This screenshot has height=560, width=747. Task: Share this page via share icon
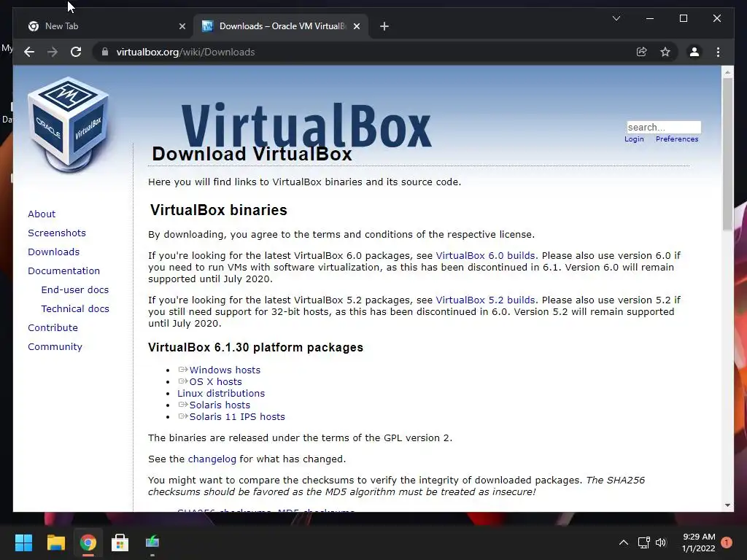pos(642,52)
